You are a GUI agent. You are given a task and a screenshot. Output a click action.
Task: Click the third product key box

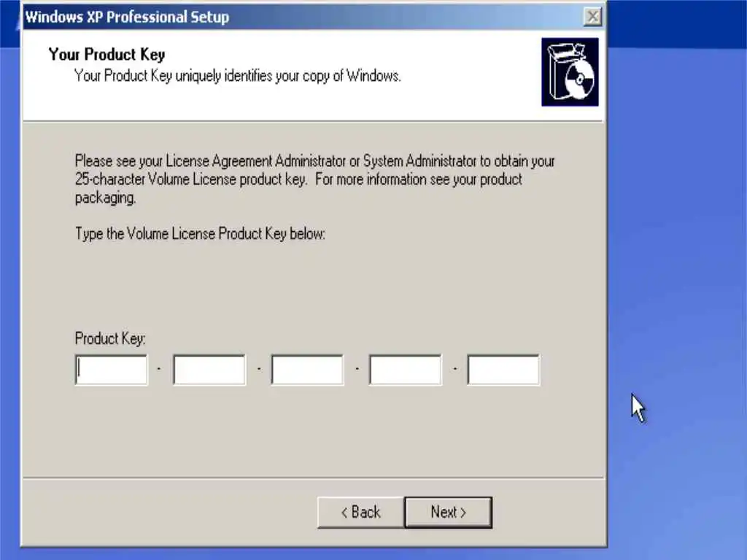pos(308,370)
